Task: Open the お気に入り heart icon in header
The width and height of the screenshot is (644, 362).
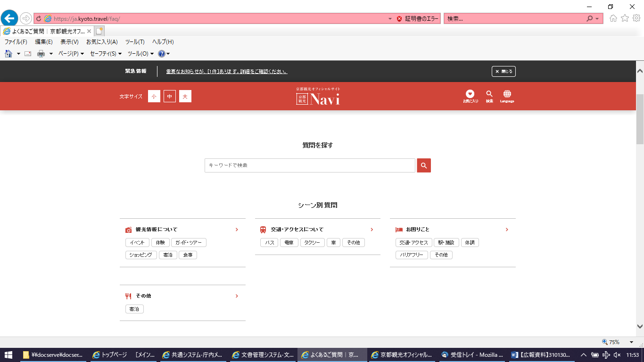Action: coord(470,94)
